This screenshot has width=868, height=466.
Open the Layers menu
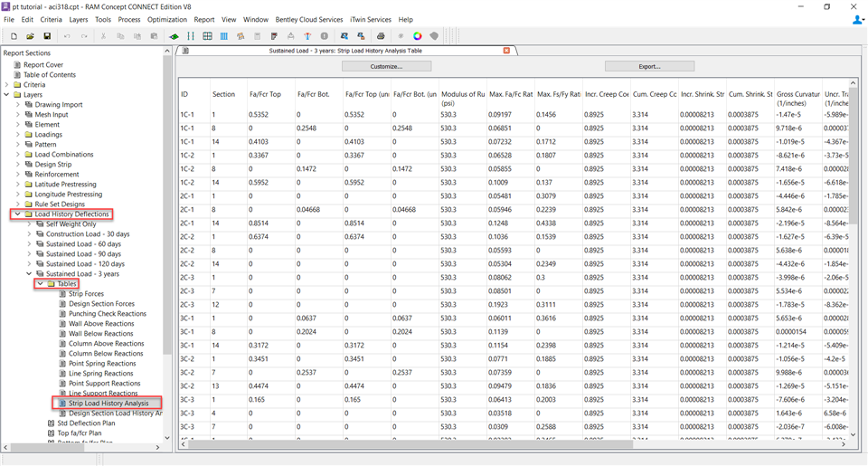click(78, 19)
